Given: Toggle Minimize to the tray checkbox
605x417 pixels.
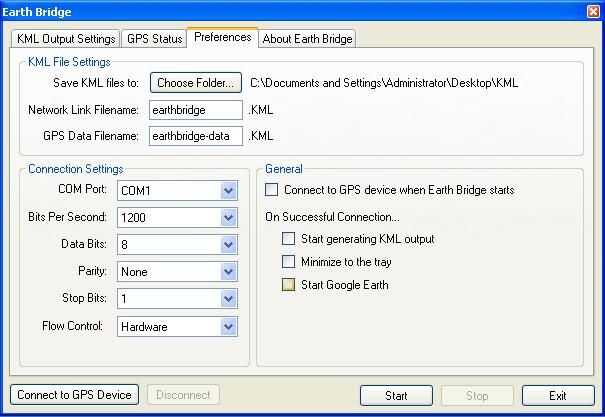Looking at the screenshot, I should tap(288, 262).
